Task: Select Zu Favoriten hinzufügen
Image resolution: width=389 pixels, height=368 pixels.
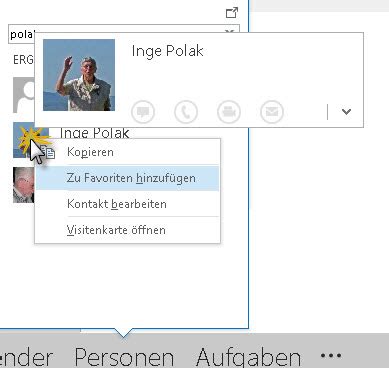Action: [127, 178]
